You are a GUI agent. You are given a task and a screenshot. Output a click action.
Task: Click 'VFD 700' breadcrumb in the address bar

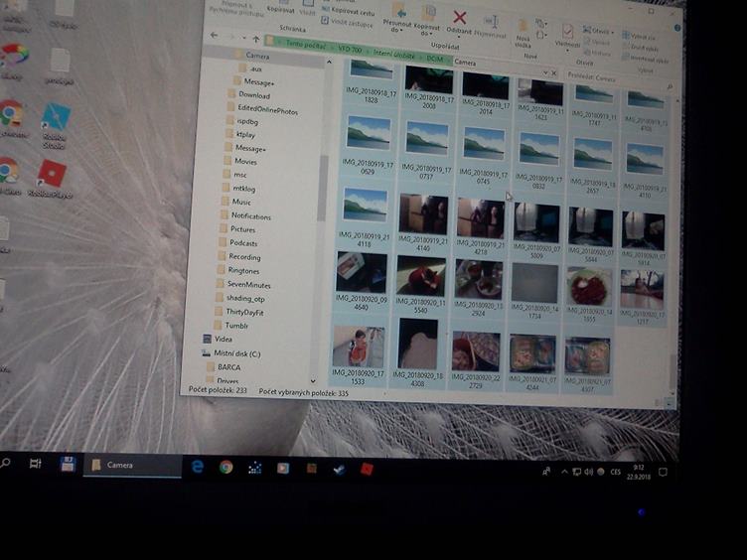(350, 49)
